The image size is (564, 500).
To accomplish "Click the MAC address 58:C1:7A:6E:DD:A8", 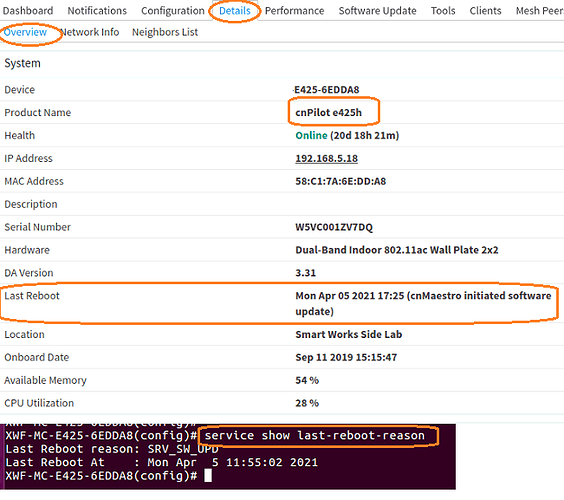I will 340,181.
